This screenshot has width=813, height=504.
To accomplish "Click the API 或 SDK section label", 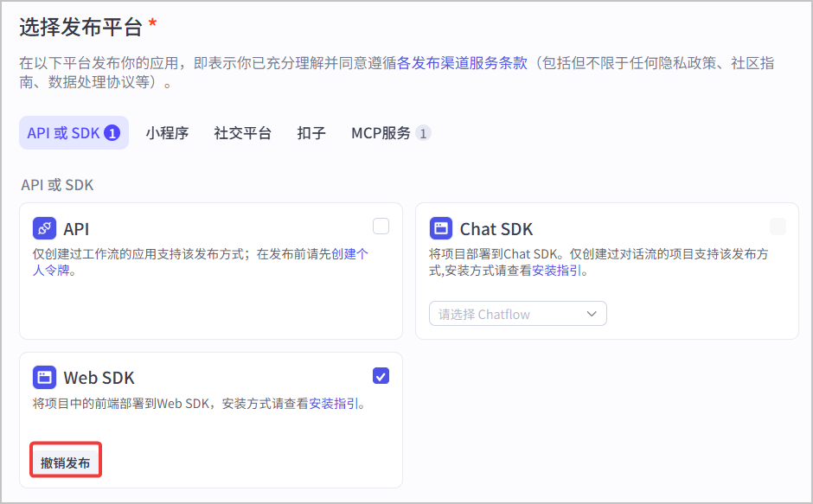I will 58,185.
